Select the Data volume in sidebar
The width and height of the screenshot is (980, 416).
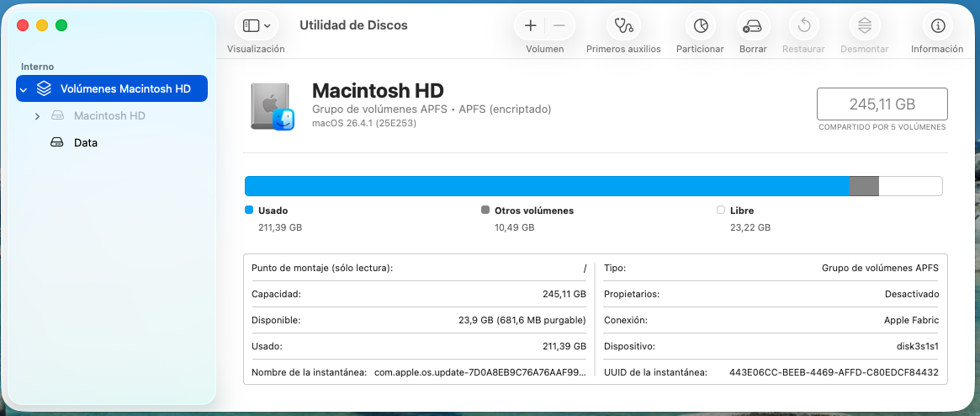(85, 143)
